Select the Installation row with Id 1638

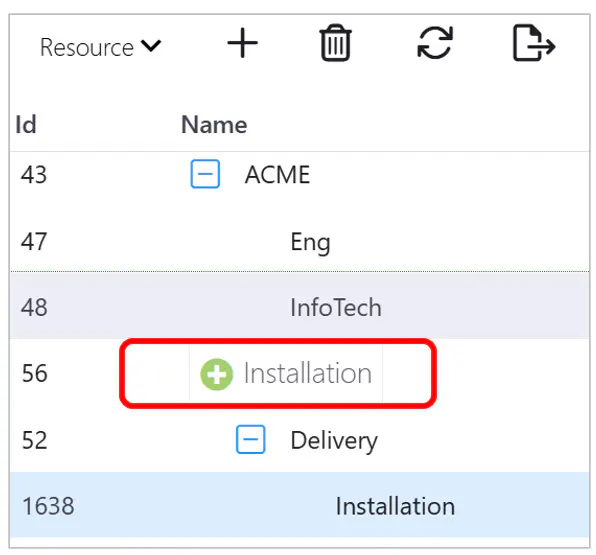[x=300, y=505]
